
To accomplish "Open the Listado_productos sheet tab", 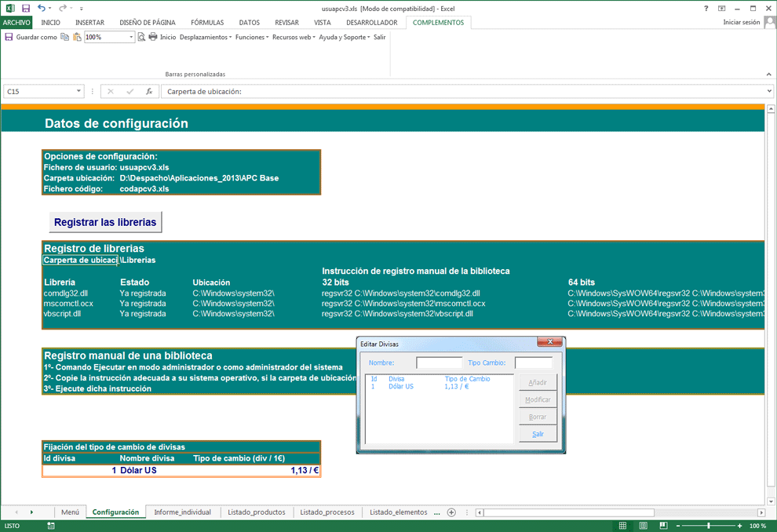I will point(257,512).
